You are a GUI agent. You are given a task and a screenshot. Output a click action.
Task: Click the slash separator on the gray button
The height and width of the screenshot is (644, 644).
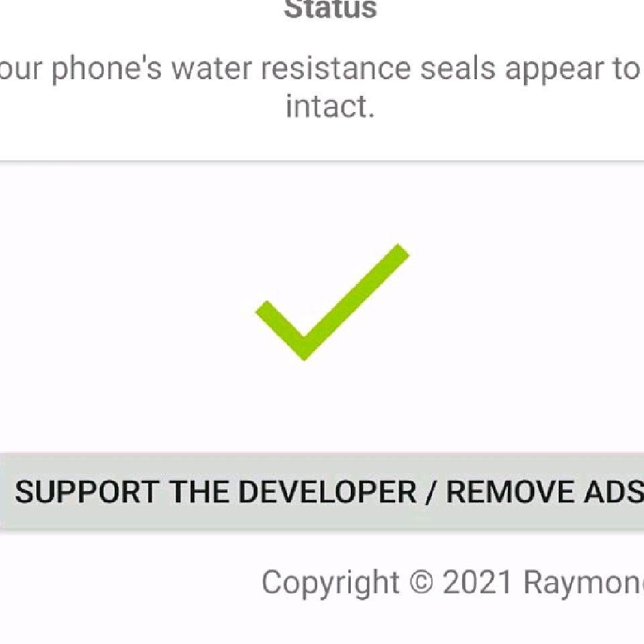(x=431, y=492)
